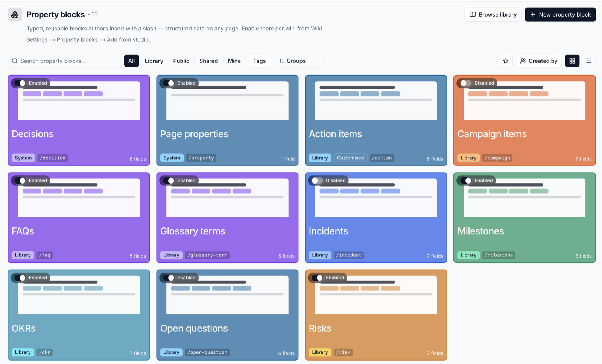Click the /risk slash command tag
This screenshot has height=364, width=602.
coord(343,352)
